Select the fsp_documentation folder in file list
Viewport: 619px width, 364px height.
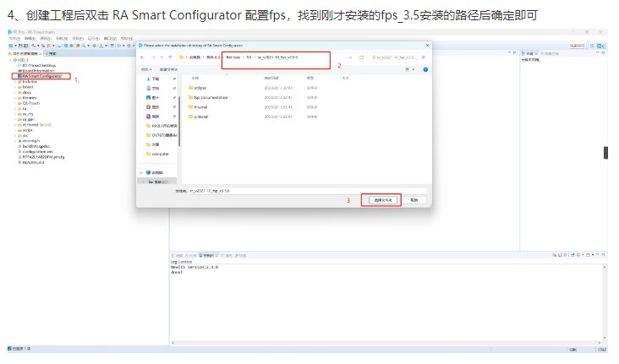(x=208, y=97)
